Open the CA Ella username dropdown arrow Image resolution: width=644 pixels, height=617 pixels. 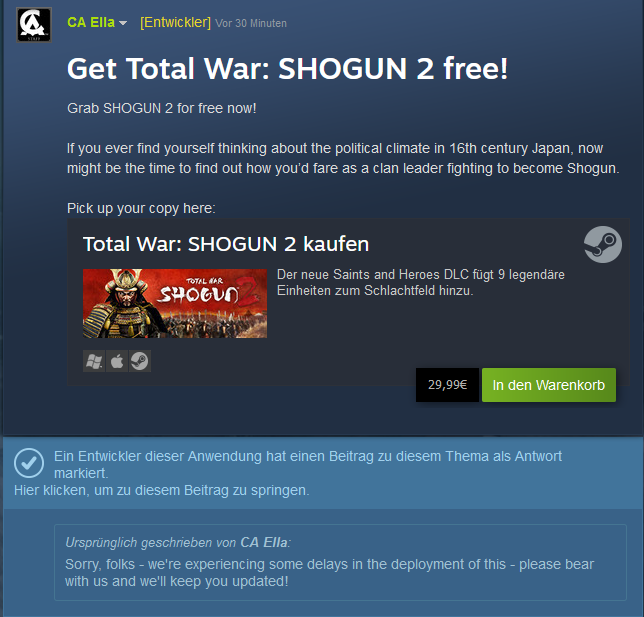pyautogui.click(x=123, y=23)
